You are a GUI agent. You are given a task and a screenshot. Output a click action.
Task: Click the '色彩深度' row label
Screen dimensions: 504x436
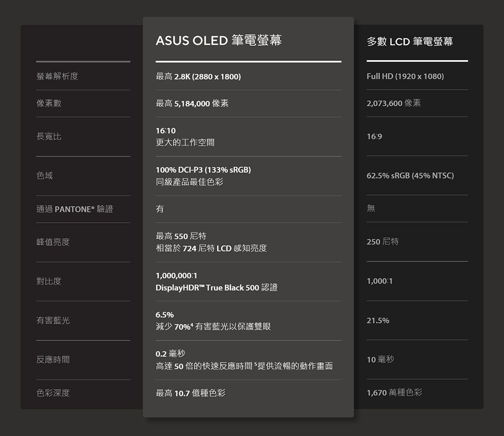tap(53, 393)
